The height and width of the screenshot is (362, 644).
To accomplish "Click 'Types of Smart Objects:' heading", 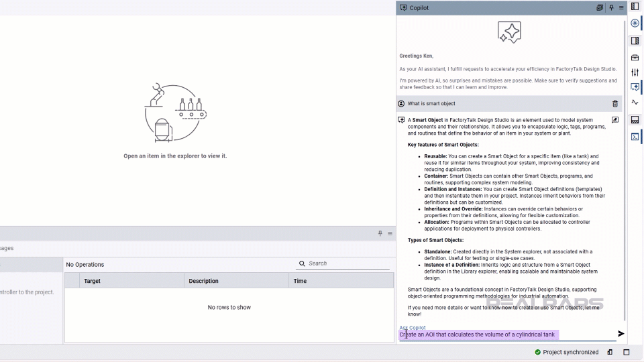I will point(435,240).
